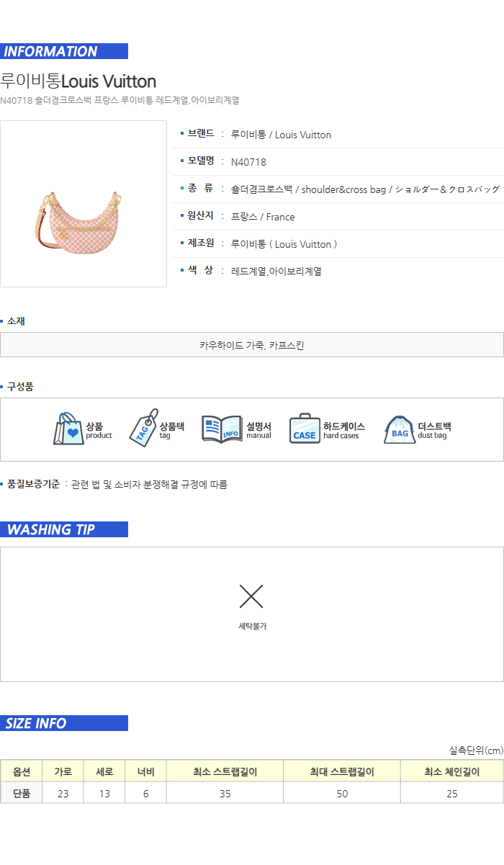Click the 소재 material box text
Image resolution: width=504 pixels, height=865 pixels.
click(252, 345)
